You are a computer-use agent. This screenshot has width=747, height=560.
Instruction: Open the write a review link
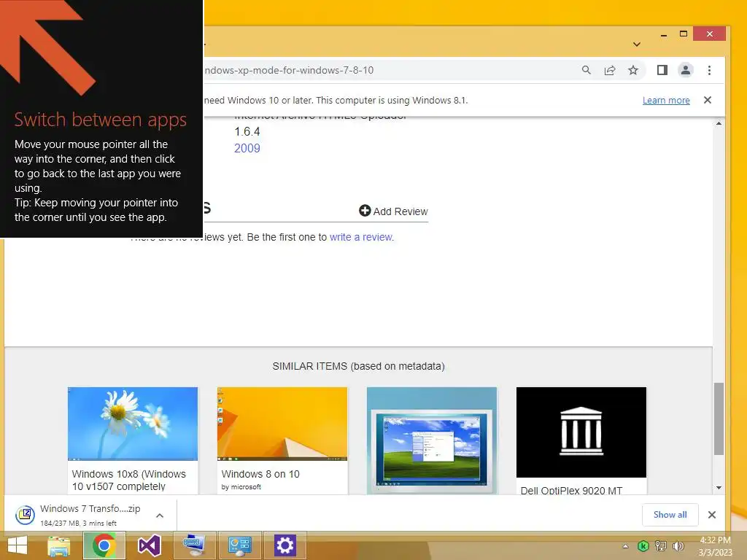(x=361, y=237)
